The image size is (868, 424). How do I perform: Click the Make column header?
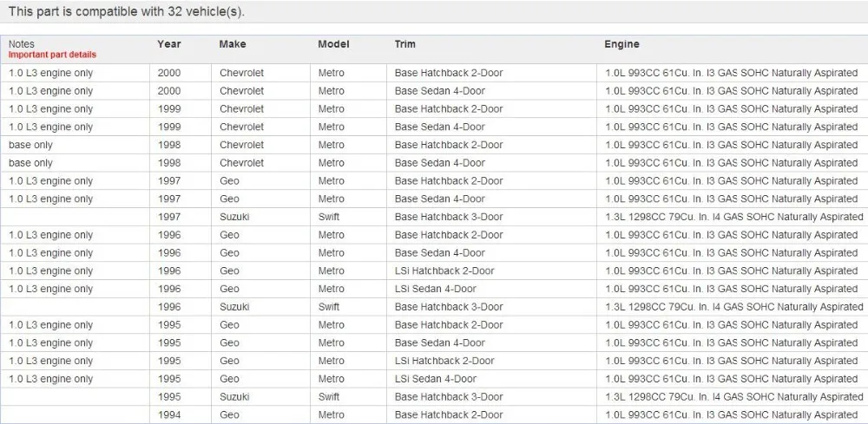pos(233,44)
